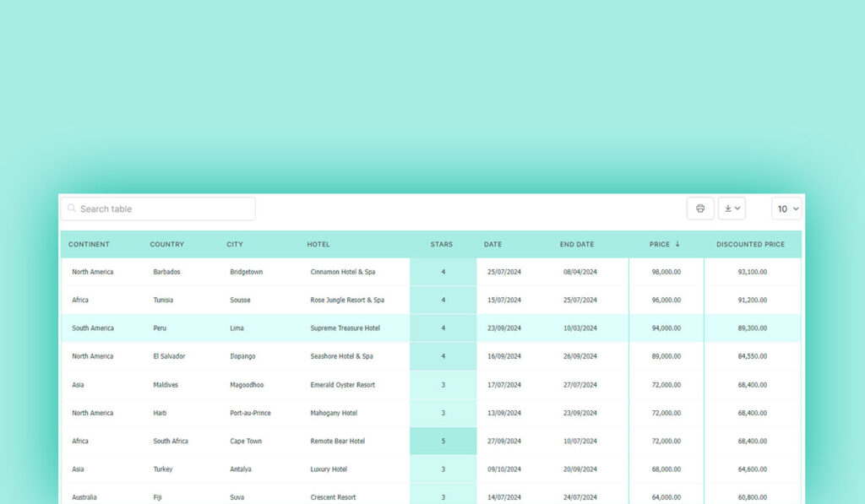Click the sort arrow next to Price
This screenshot has width=865, height=504.
677,245
